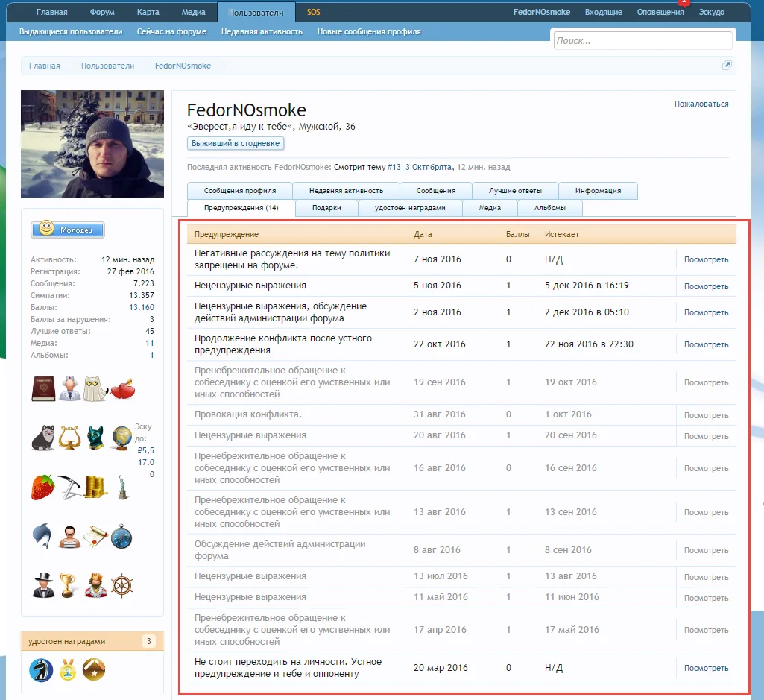Open 'Оповещения' notifications in the top bar

point(660,12)
